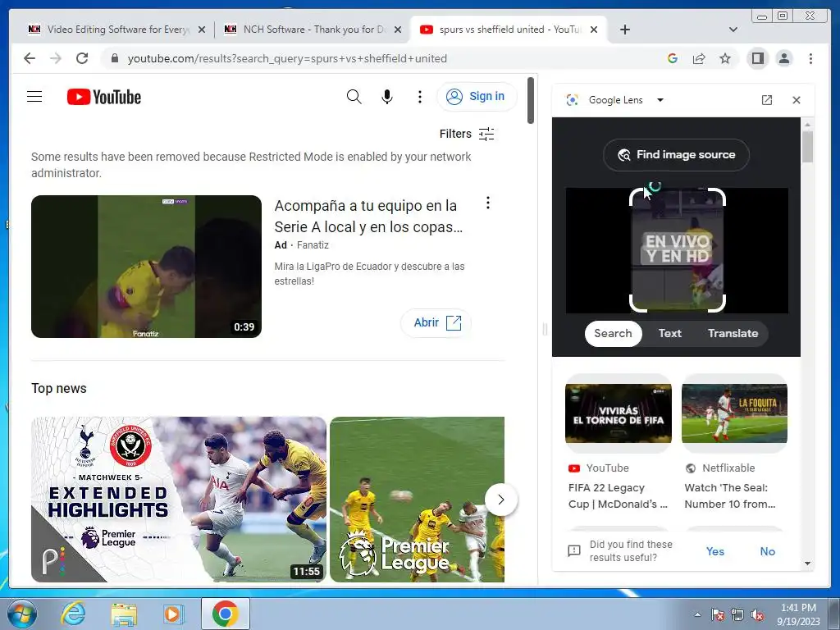The height and width of the screenshot is (630, 840).
Task: Click the Lens panel scrollbar thumb
Action: [807, 146]
